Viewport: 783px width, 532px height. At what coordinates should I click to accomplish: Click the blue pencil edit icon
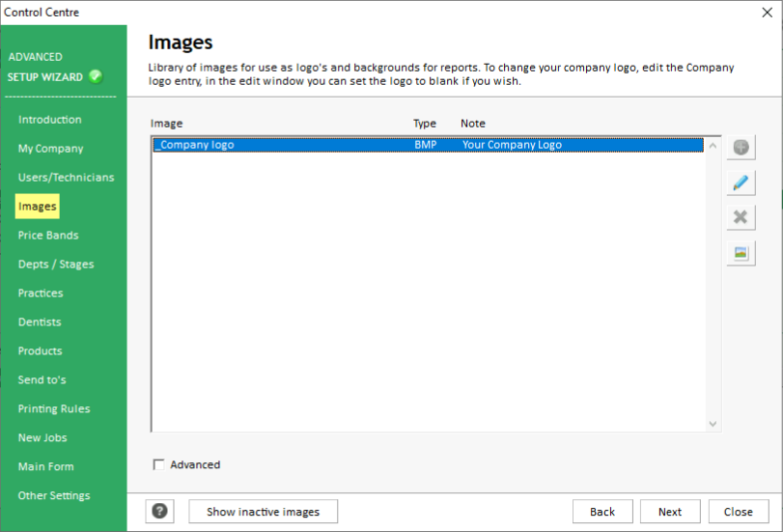(x=741, y=182)
